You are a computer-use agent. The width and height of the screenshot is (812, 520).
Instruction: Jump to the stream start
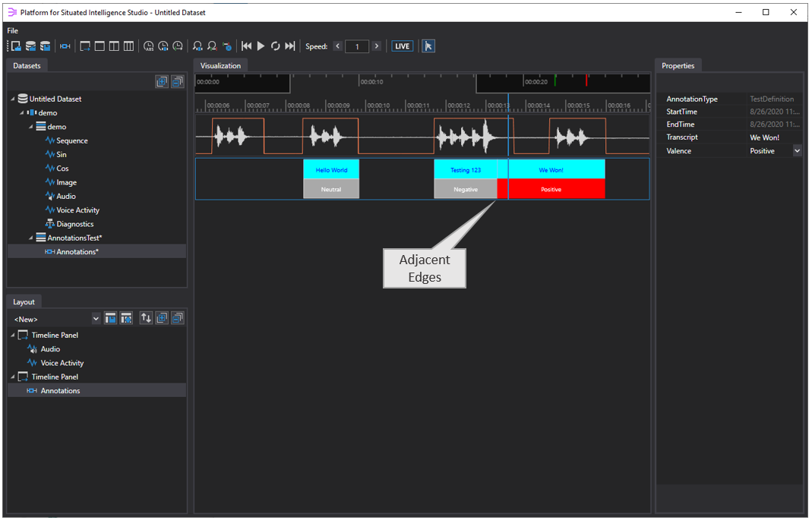[x=246, y=46]
